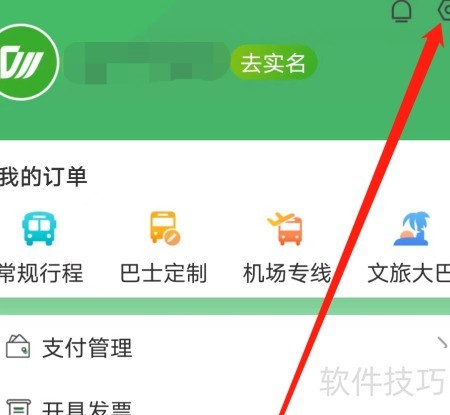Tap the green banner strip below orders
450x415 pixels.
[x=225, y=306]
